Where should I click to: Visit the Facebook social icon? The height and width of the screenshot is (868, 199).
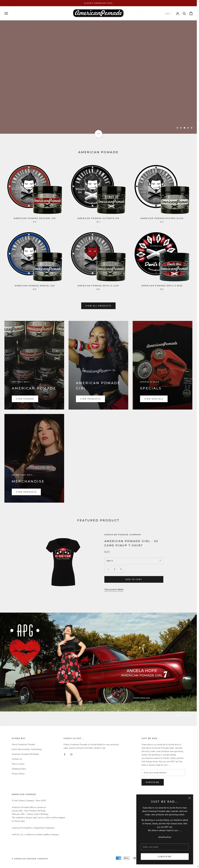tap(65, 754)
